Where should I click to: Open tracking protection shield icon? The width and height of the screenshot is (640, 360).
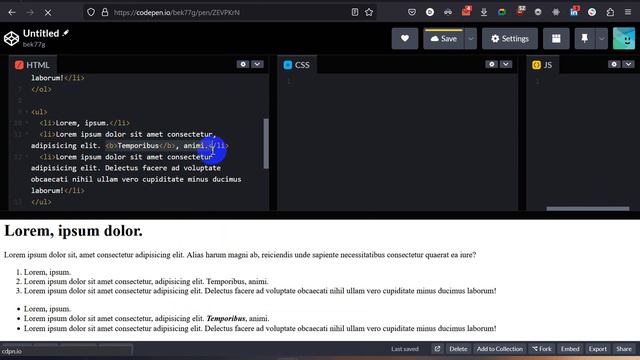point(91,12)
